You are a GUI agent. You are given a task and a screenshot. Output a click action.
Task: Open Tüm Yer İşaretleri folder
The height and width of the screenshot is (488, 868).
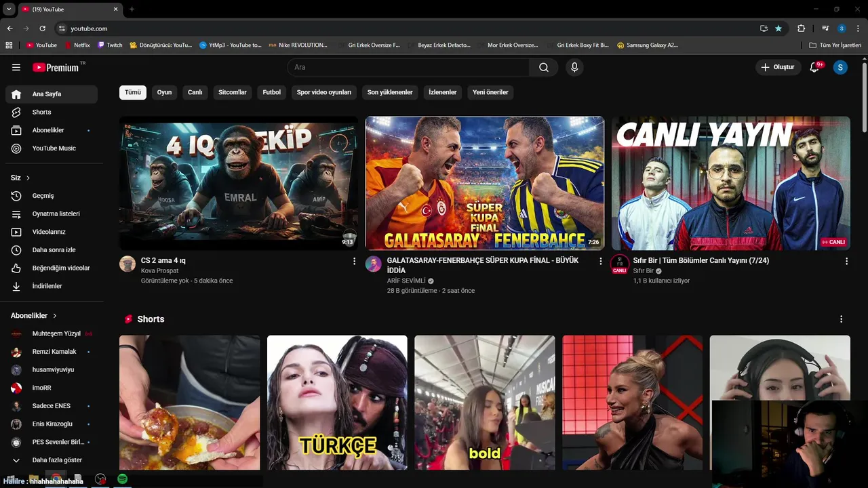coord(835,45)
